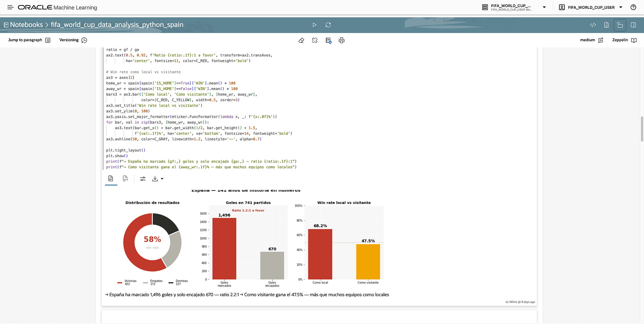This screenshot has height=324, width=644.
Task: Click the red 1,496 goals bar
Action: tap(224, 249)
